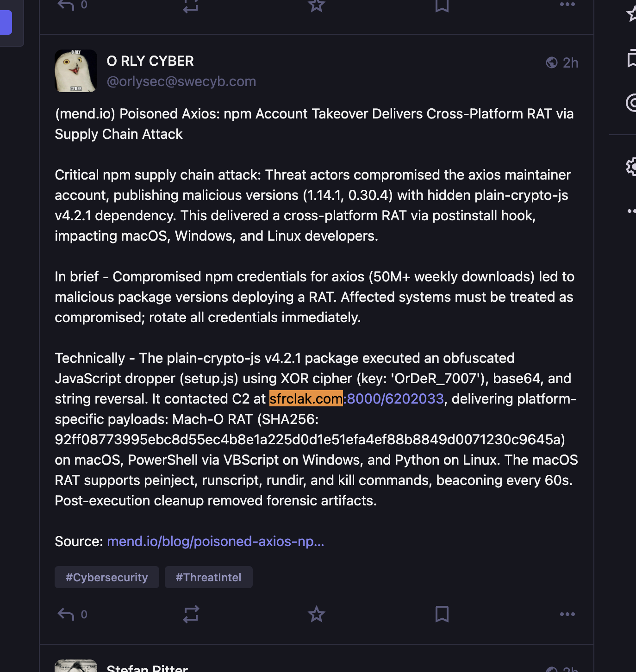The height and width of the screenshot is (672, 636).
Task: Expand the three-dot menu in right sidebar
Action: (x=631, y=211)
